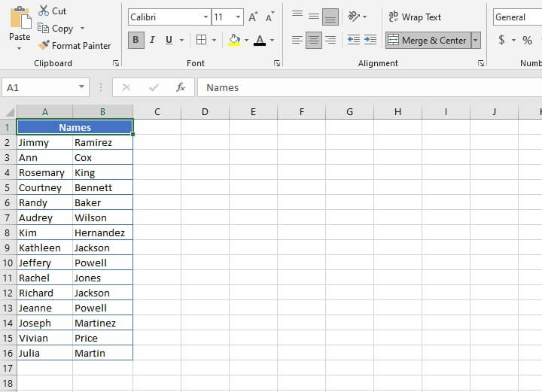Enable Wrap Text
Image resolution: width=542 pixels, height=392 pixels.
(415, 17)
